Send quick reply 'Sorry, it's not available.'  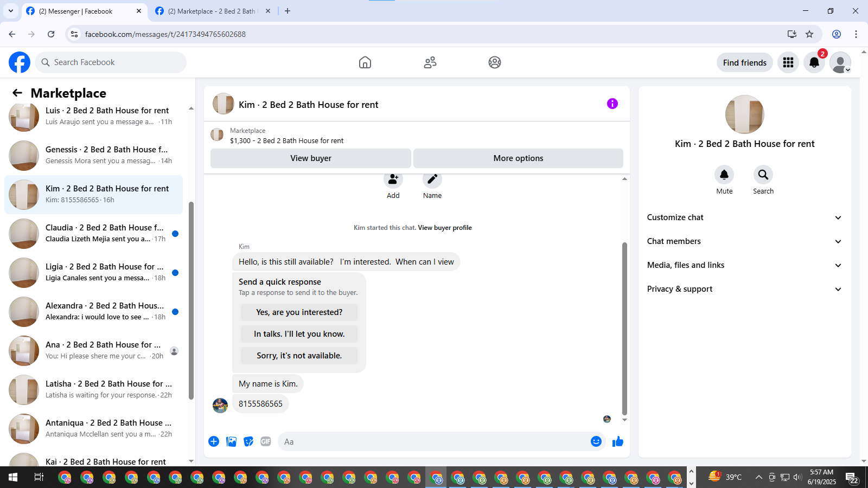299,356
